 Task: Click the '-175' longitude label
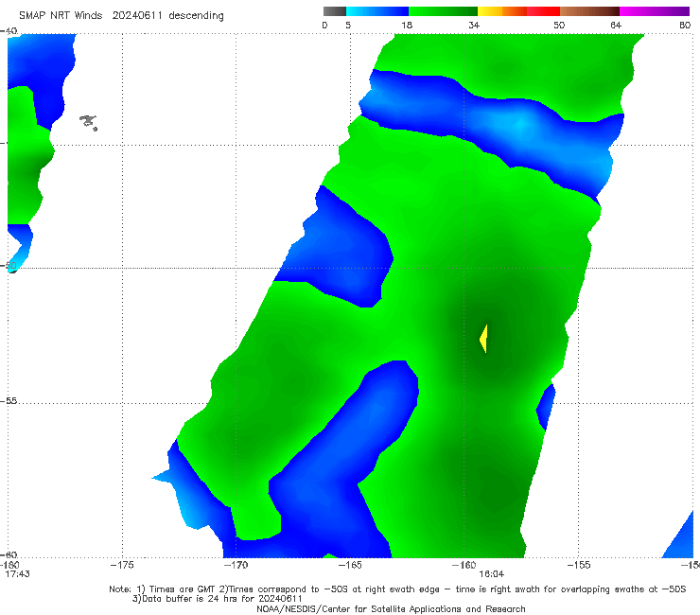pyautogui.click(x=122, y=566)
